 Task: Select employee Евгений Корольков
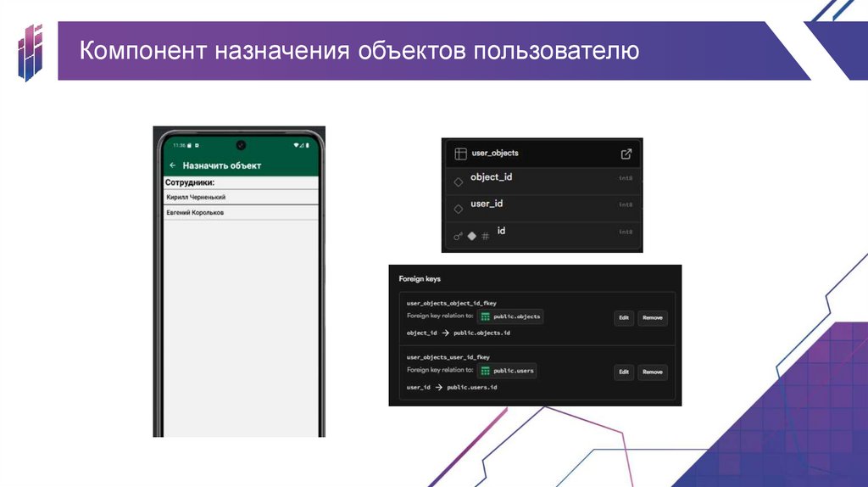[241, 213]
